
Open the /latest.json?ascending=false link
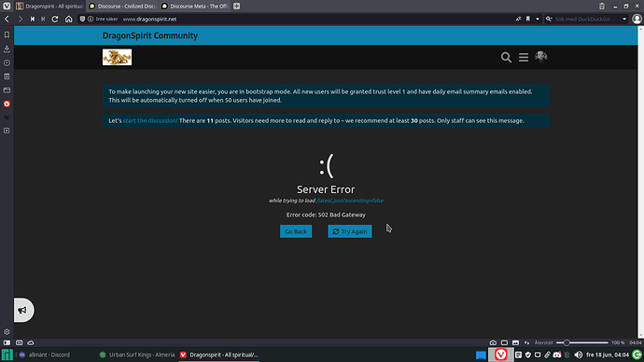tap(350, 201)
